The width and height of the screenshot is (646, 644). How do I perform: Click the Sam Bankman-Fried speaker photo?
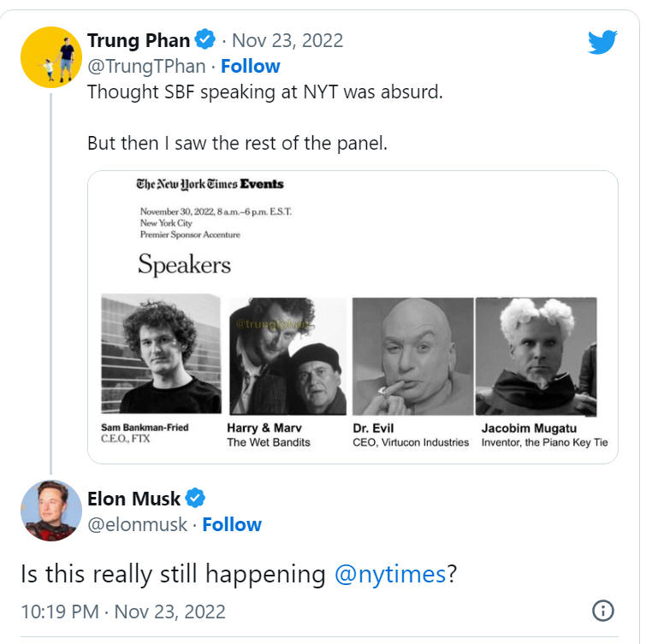(161, 354)
